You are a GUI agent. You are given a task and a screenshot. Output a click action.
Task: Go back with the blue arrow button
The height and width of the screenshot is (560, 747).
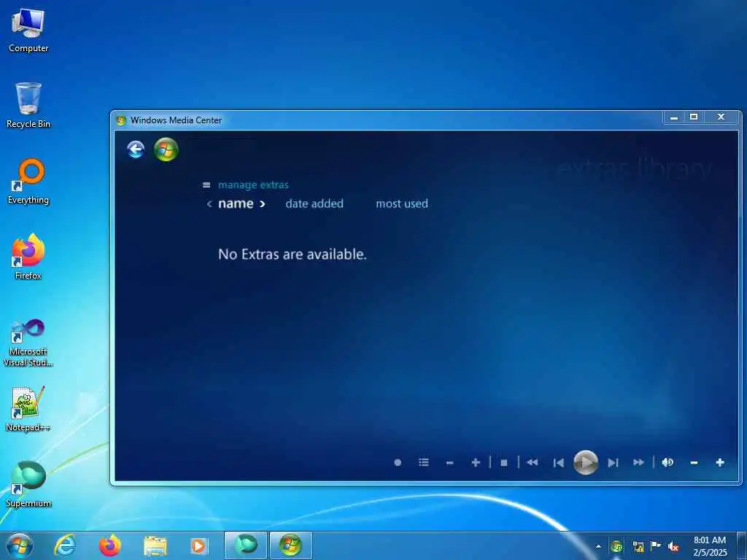point(136,149)
